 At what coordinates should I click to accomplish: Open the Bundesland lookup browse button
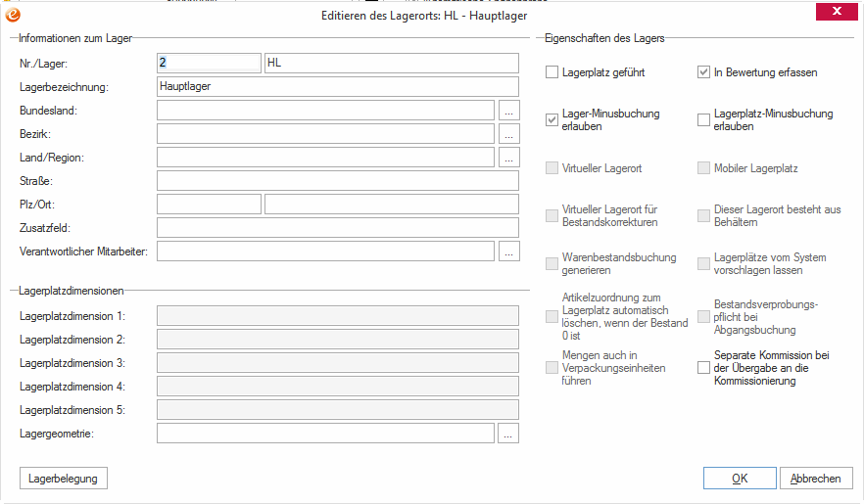coord(508,110)
